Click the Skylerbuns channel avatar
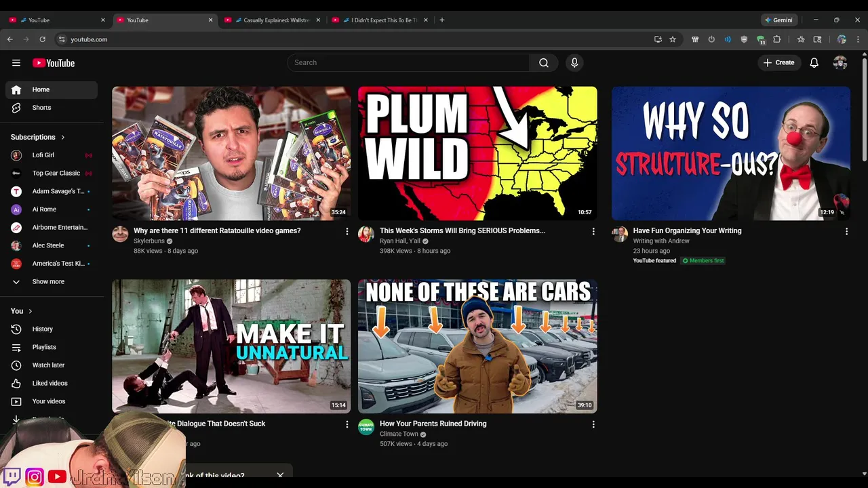 point(120,235)
